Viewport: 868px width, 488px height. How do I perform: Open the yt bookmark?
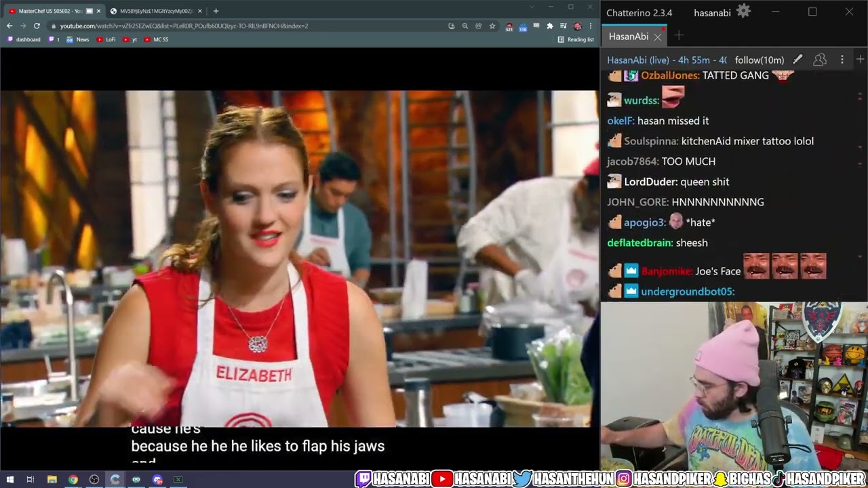coord(130,39)
